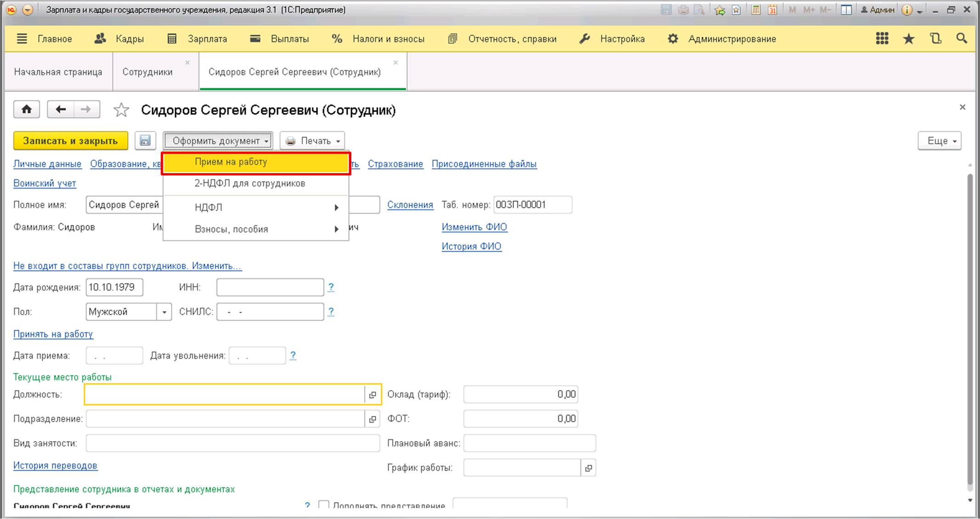Switch to the Сотрудники tab
Viewport: 980px width, 519px height.
tap(147, 72)
